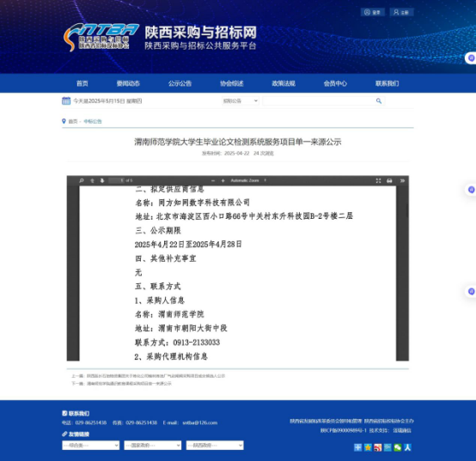Switch PDF viewer to fullscreen mode
Image resolution: width=476 pixels, height=461 pixels.
(x=378, y=180)
